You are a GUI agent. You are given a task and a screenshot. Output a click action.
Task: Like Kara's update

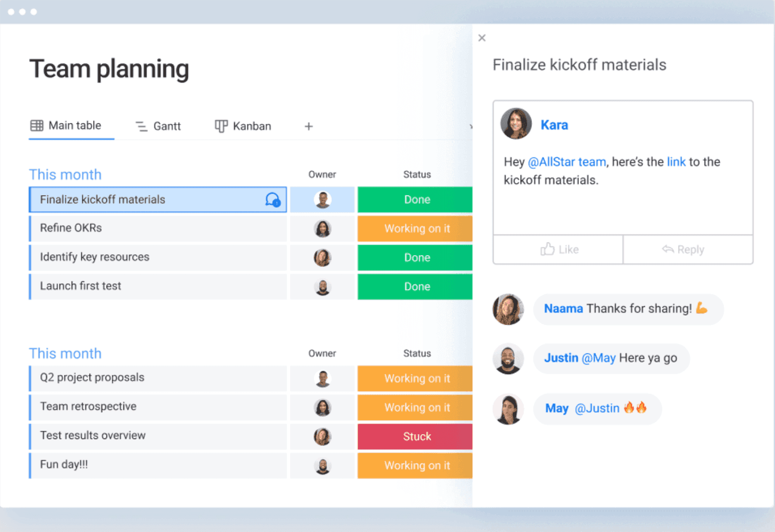click(x=558, y=250)
